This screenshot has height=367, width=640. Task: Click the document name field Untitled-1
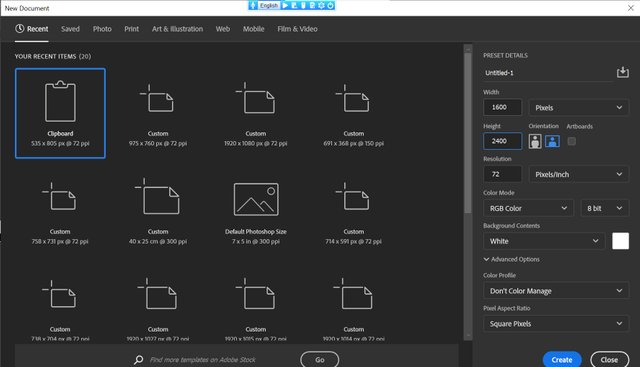point(548,73)
